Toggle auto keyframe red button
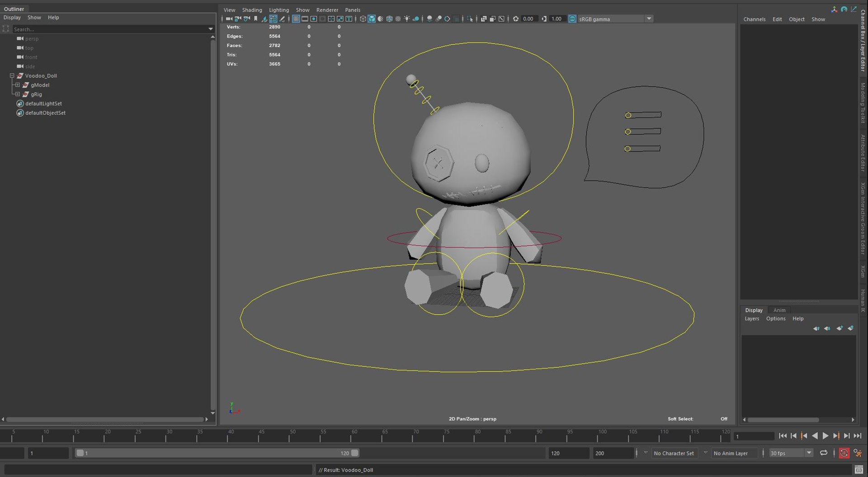Screen dimensions: 868x477 (844, 453)
